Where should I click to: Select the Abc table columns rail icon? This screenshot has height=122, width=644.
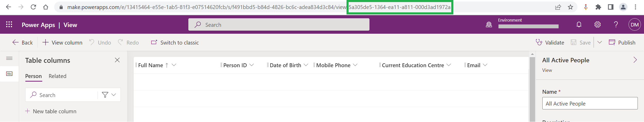pos(9,74)
